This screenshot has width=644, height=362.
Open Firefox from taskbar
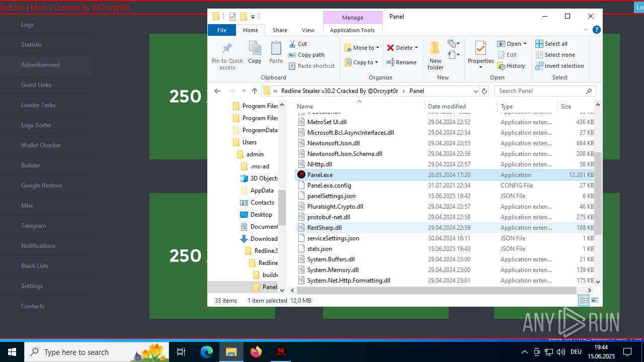256,352
